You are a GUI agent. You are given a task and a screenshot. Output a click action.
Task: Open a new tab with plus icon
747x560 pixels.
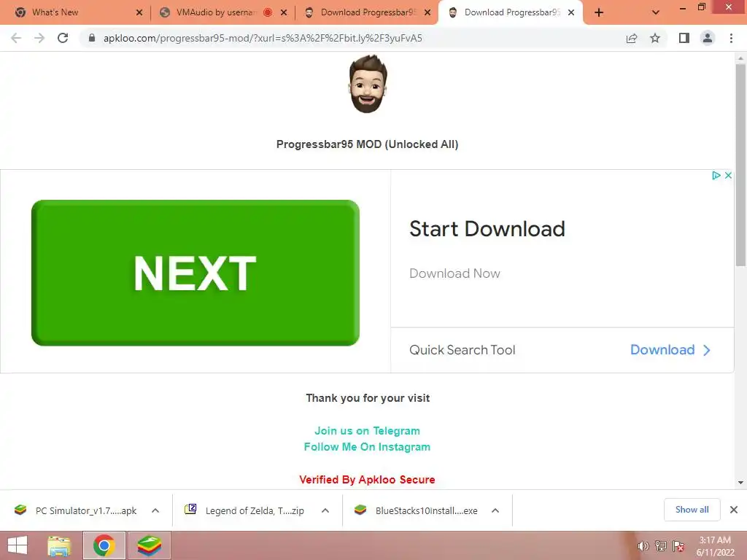[x=599, y=13]
